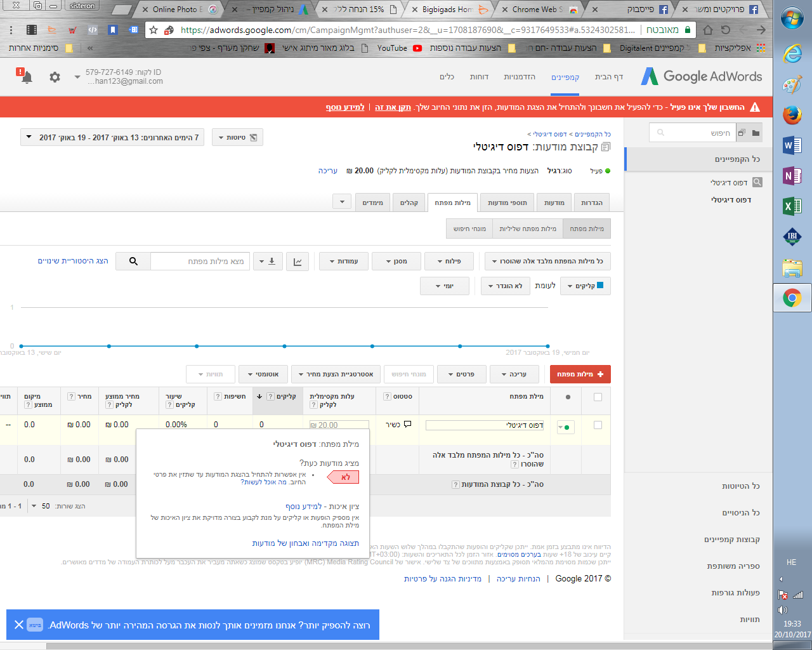Click the Google AdWords logo
Screen dimensions: 812x650
(702, 77)
